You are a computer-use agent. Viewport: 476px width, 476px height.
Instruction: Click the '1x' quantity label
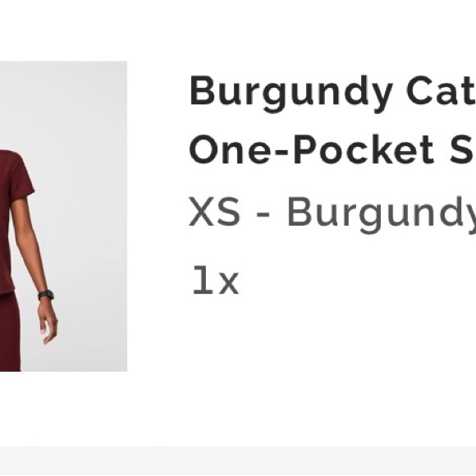point(216,281)
